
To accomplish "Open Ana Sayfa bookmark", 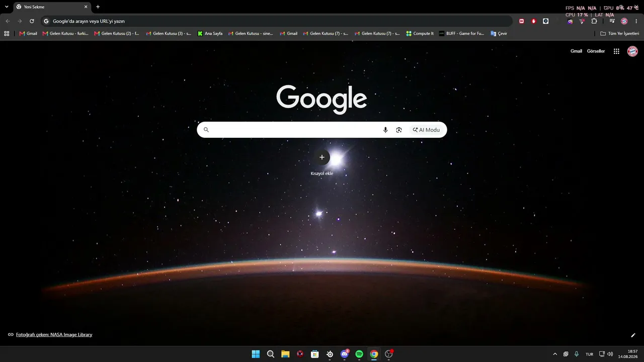I will (x=210, y=34).
